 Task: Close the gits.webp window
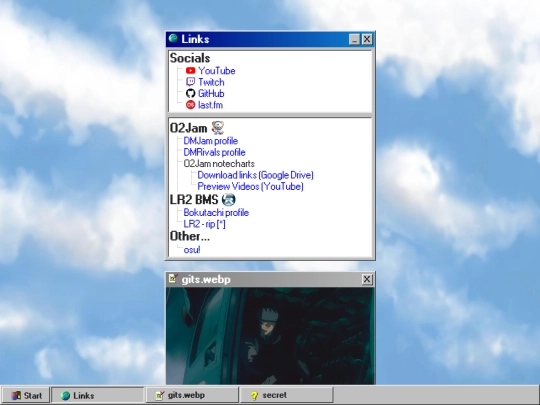pos(367,279)
